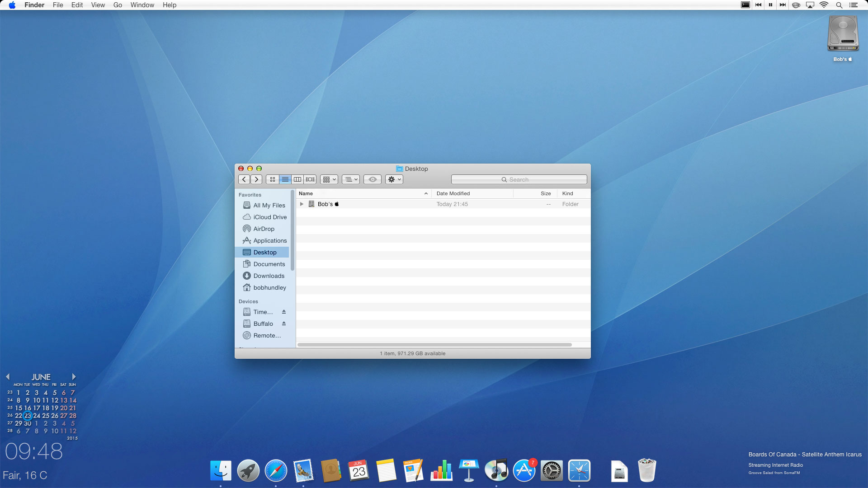Screen dimensions: 868x488
Task: Eject the Buffalo drive
Action: (284, 324)
